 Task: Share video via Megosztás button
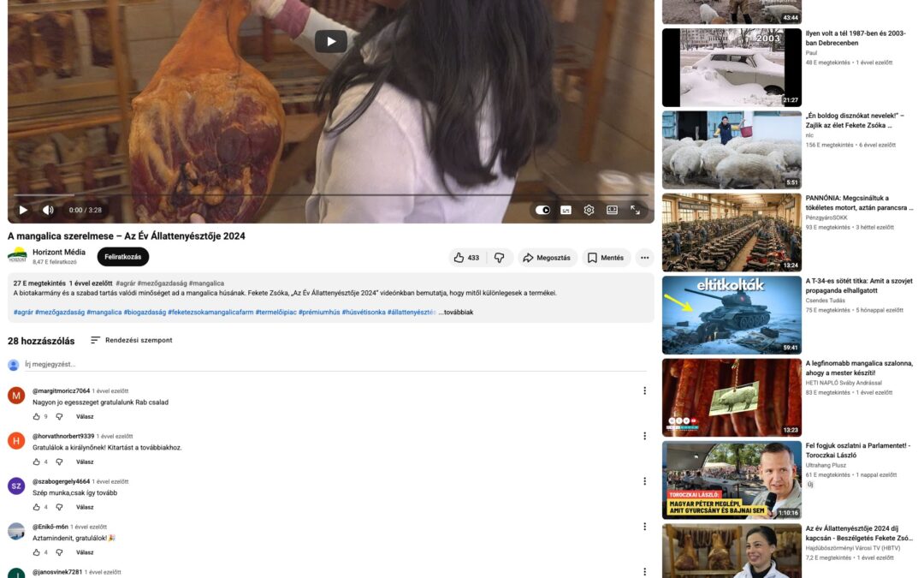547,258
